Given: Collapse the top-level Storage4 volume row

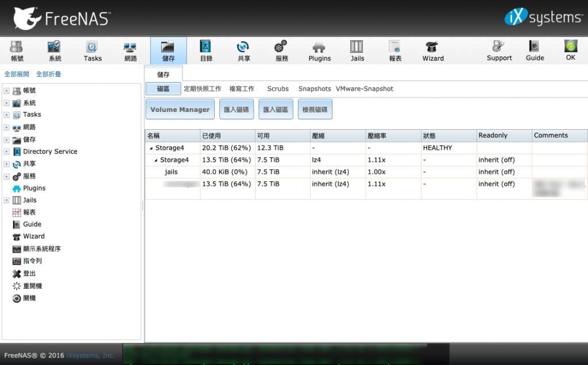Looking at the screenshot, I should (x=151, y=149).
